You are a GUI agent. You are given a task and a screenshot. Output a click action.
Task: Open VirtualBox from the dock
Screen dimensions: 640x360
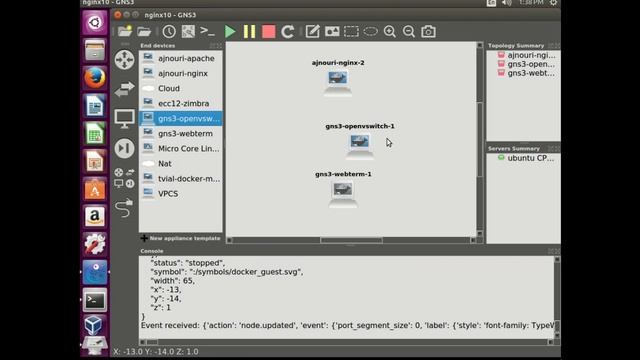point(95,326)
